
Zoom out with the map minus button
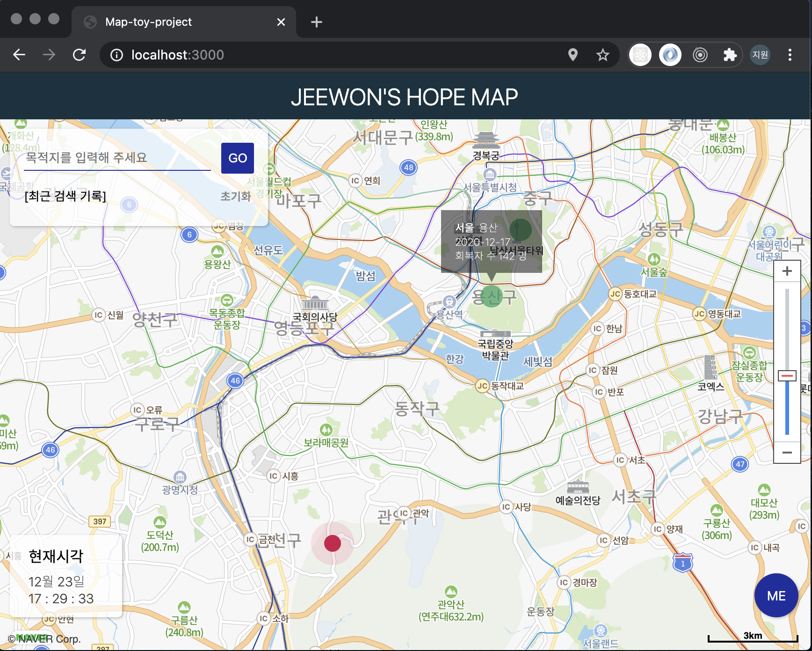pyautogui.click(x=787, y=452)
